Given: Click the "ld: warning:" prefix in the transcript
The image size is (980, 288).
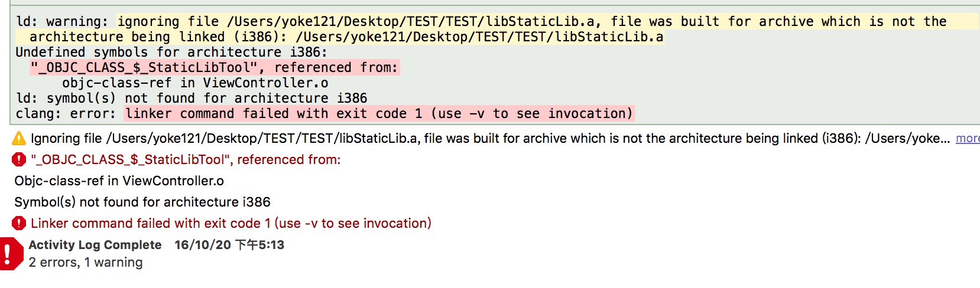Looking at the screenshot, I should (x=62, y=21).
